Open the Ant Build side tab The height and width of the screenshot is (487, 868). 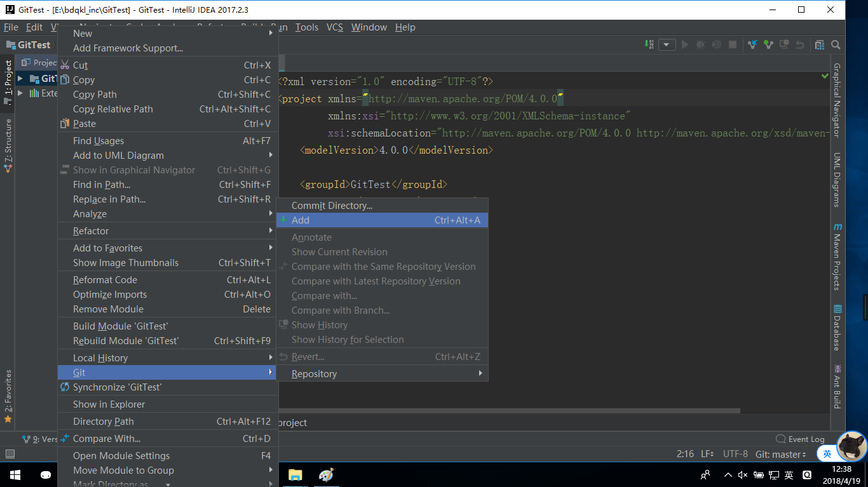pyautogui.click(x=837, y=386)
